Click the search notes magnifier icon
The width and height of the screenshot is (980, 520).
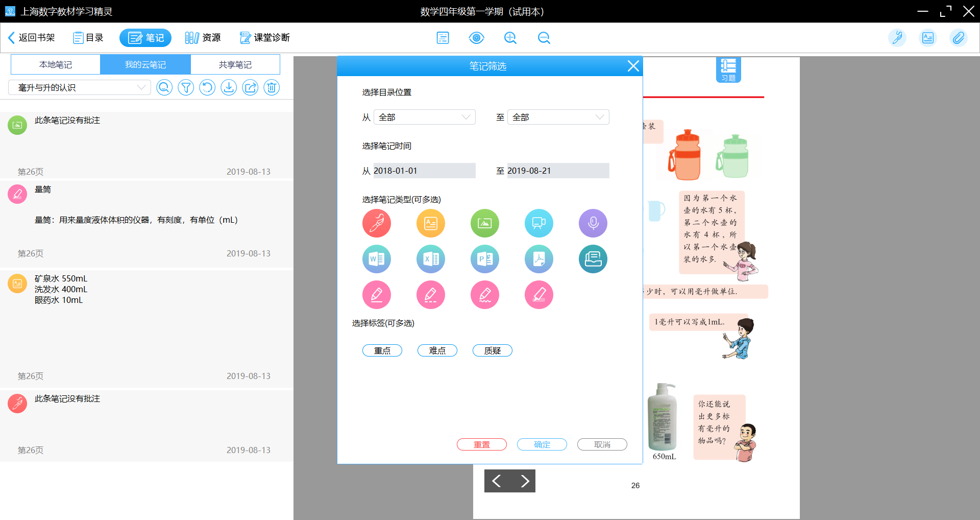[164, 88]
